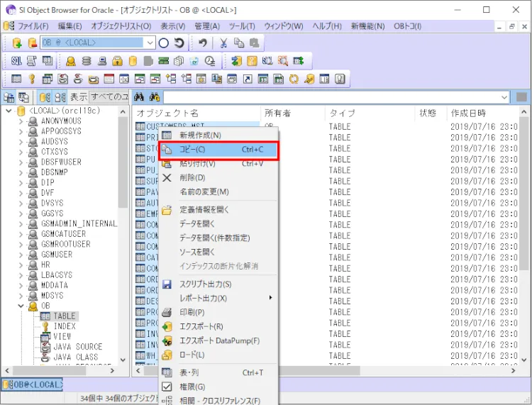Click the second binoculars icon with yellow badge
Viewport: 532px width, 405px height.
coord(155,97)
